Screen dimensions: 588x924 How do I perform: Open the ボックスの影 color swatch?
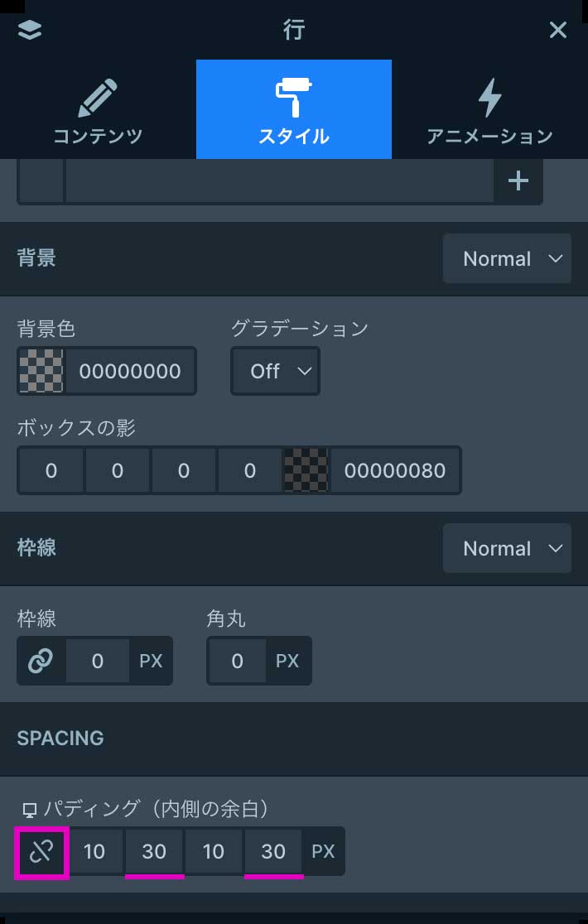click(306, 470)
